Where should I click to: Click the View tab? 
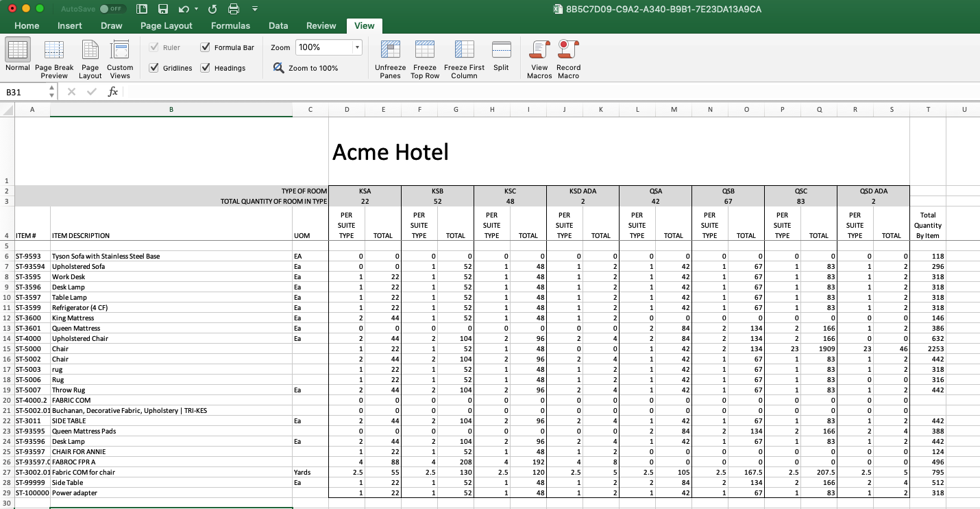coord(365,25)
